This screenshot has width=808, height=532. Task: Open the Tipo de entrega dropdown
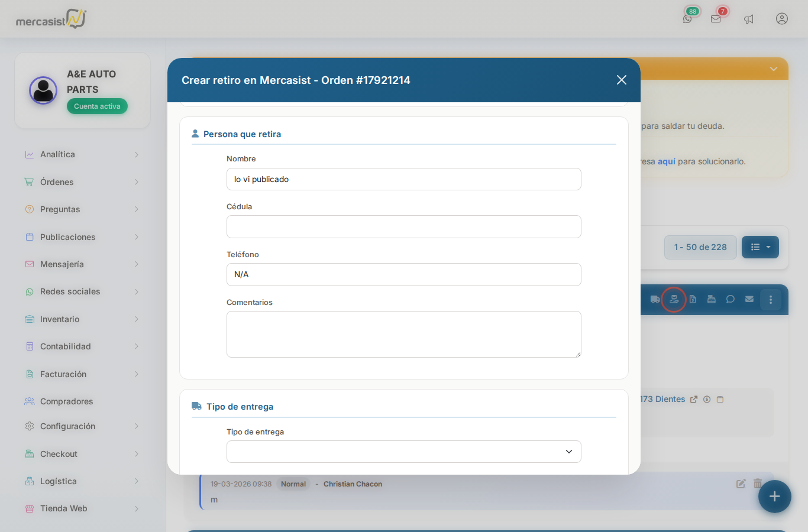403,451
